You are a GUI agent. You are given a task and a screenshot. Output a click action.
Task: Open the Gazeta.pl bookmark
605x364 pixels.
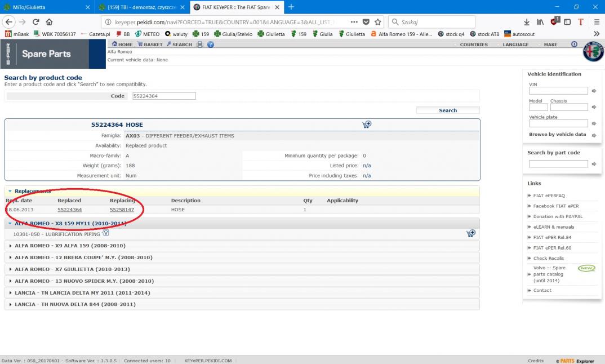(x=95, y=34)
